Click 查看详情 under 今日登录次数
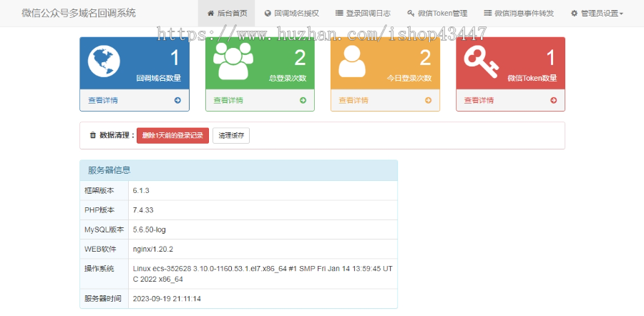 353,100
